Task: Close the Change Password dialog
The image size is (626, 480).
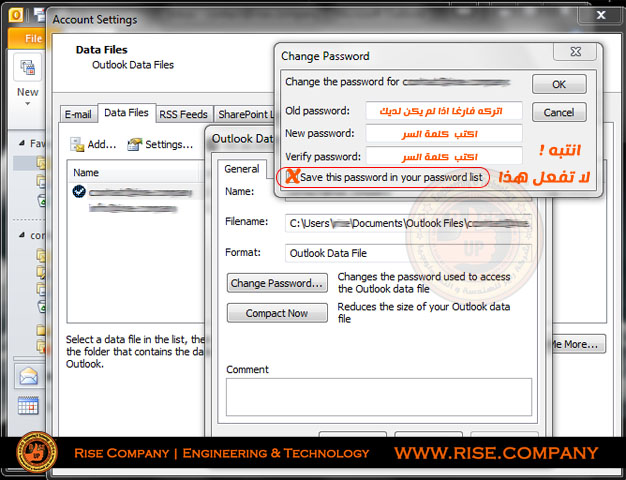Action: point(575,52)
